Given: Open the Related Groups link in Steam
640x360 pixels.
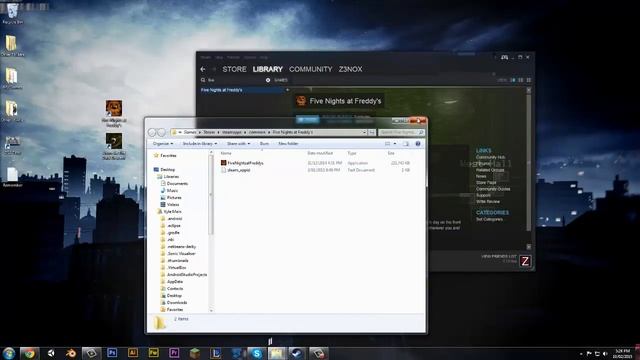Looking at the screenshot, I should 490,170.
